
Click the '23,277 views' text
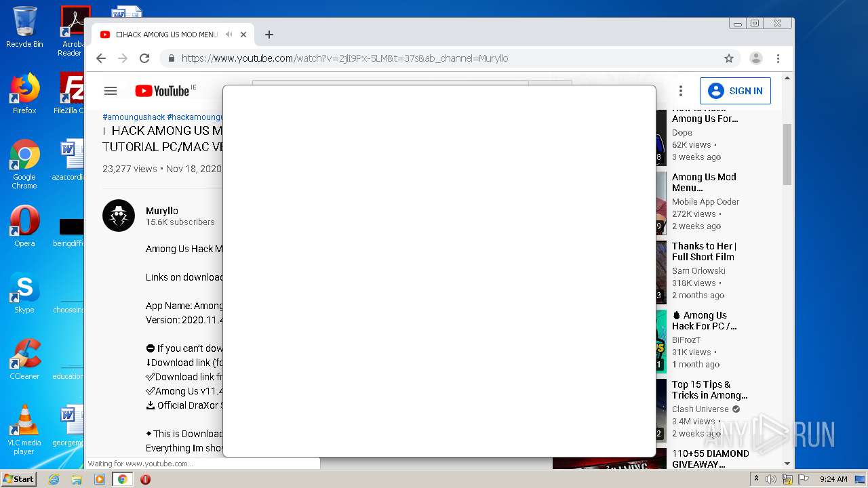coord(130,169)
